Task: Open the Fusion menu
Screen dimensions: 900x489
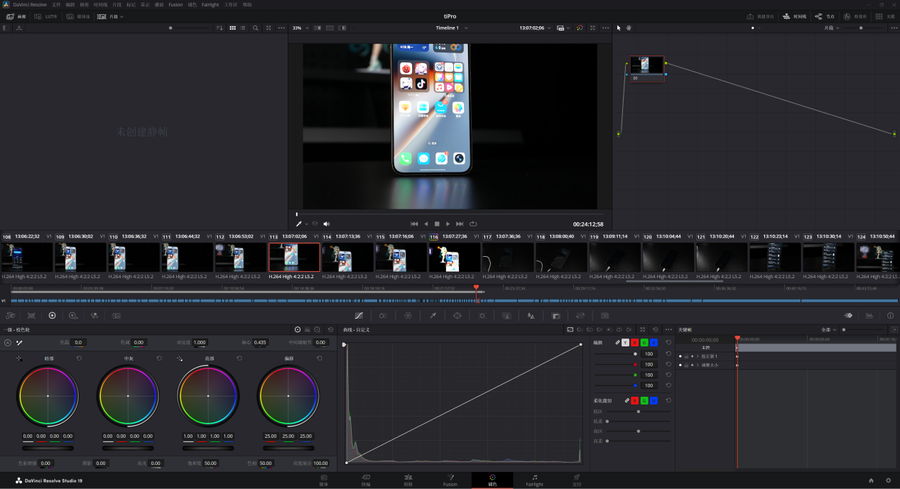Action: pyautogui.click(x=176, y=4)
